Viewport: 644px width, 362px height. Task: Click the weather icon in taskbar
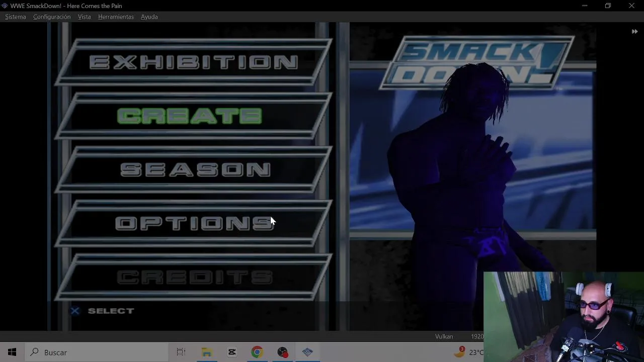[x=459, y=351]
